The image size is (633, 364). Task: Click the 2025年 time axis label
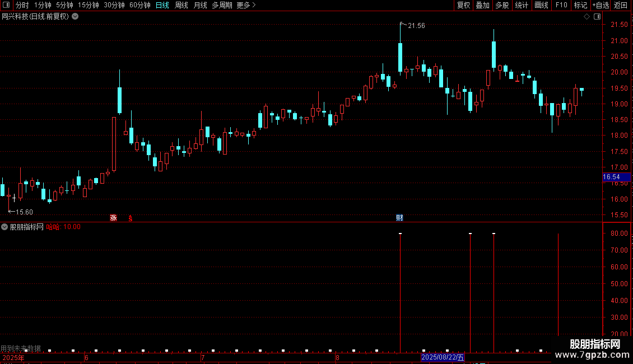pyautogui.click(x=13, y=358)
